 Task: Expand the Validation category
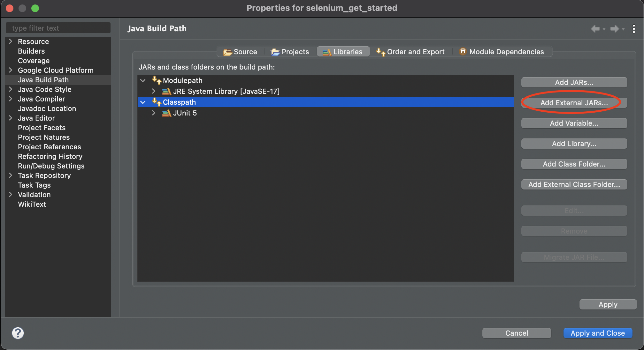[11, 195]
